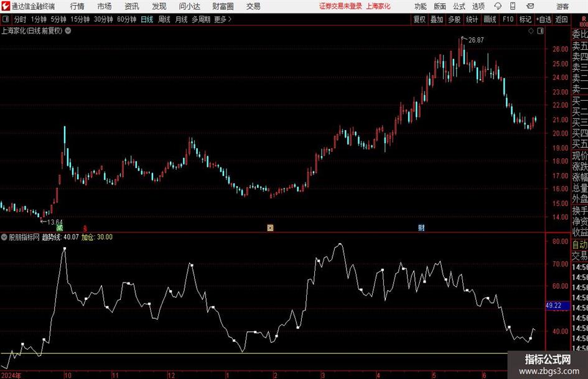Click the 复权 toolbar button

point(419,19)
